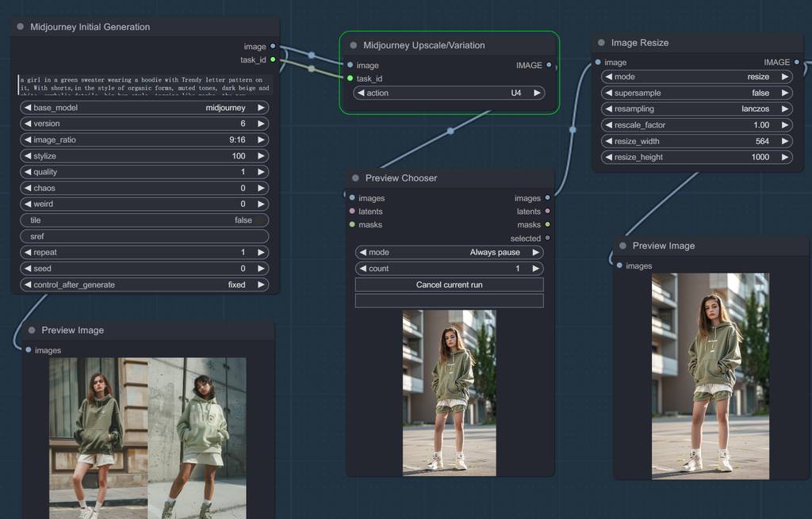Toggle the supersample setting in Image Resize
This screenshot has width=812, height=519.
pyautogui.click(x=696, y=93)
